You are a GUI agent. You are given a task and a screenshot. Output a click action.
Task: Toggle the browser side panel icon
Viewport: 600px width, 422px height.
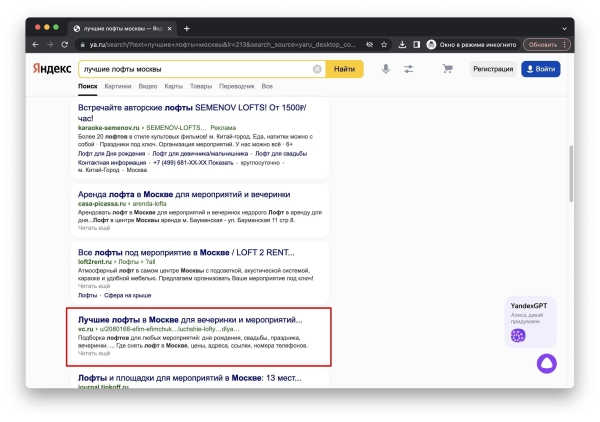[417, 45]
